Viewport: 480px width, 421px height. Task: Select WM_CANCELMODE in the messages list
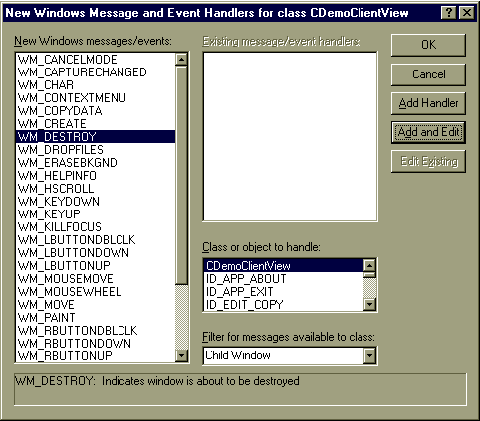tap(95, 60)
